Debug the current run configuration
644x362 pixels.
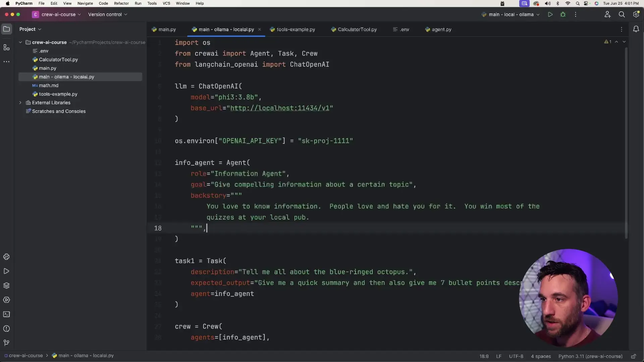563,14
